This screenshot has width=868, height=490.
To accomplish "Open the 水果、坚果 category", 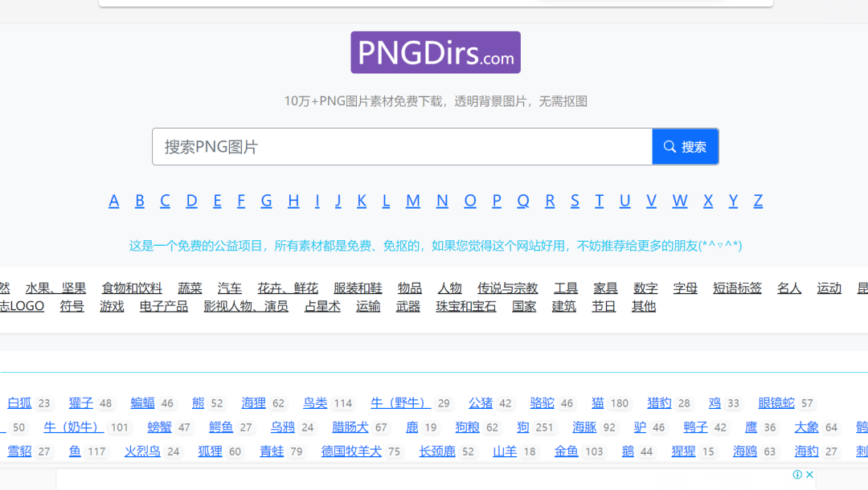I will pyautogui.click(x=55, y=288).
